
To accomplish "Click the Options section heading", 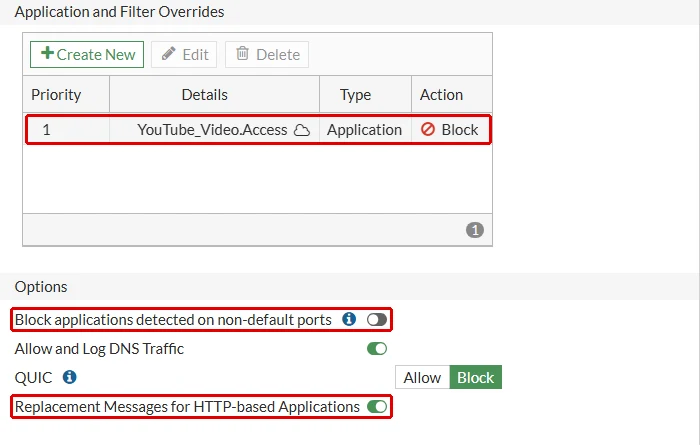I will (x=41, y=287).
